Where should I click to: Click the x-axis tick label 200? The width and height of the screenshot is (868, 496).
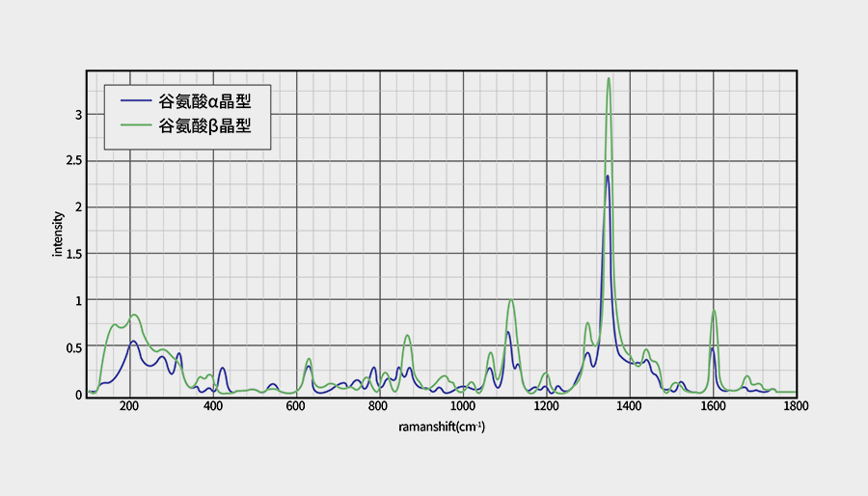pos(129,407)
